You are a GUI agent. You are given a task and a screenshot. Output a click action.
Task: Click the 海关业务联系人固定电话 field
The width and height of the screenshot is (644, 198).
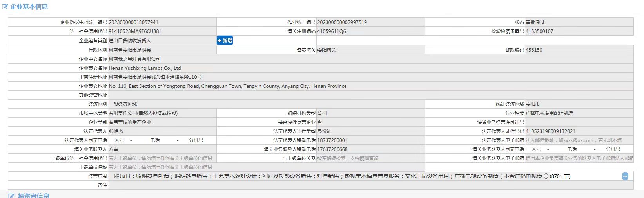(x=579, y=149)
